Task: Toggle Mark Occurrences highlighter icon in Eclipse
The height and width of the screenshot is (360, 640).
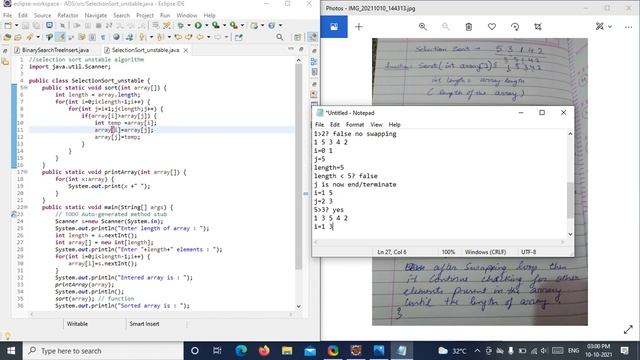Action: [60, 37]
